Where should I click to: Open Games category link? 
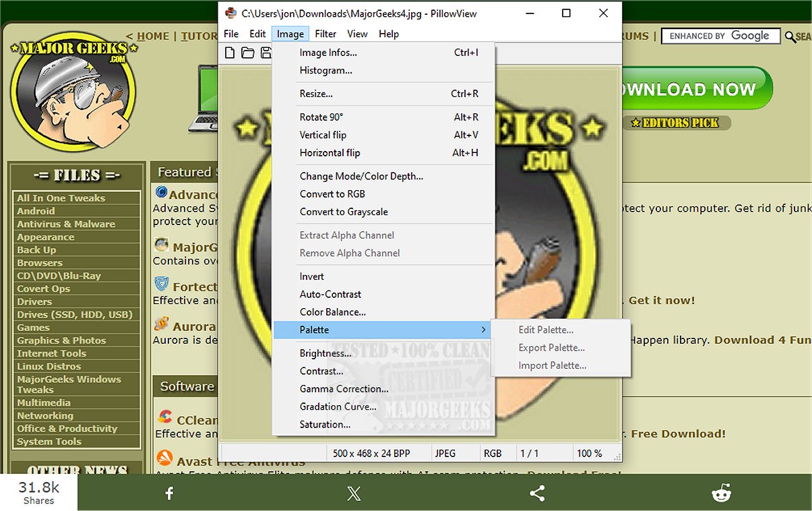pyautogui.click(x=34, y=328)
